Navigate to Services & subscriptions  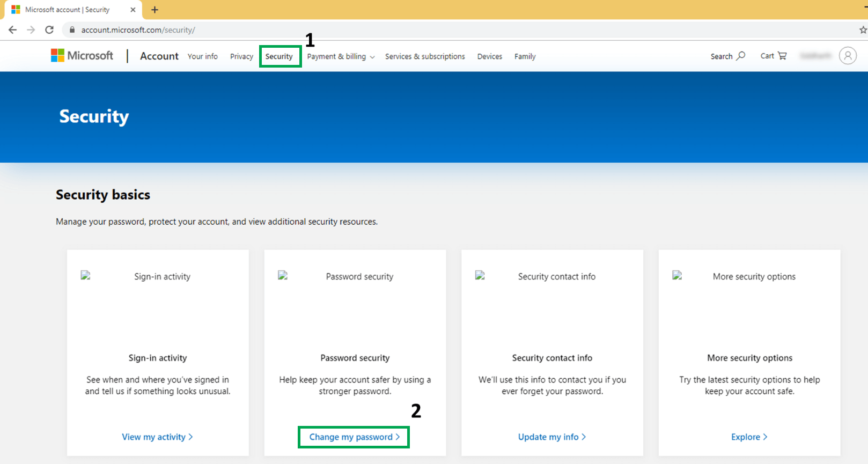click(x=425, y=56)
